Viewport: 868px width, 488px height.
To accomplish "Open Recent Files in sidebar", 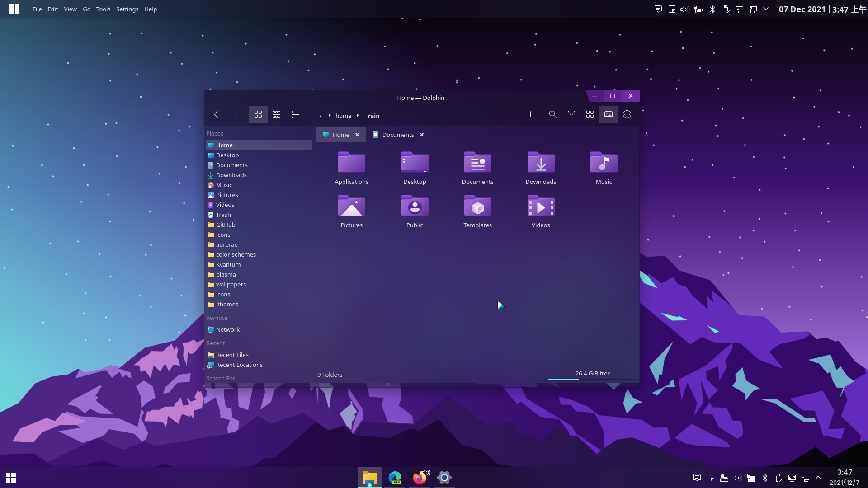I will click(x=259, y=355).
